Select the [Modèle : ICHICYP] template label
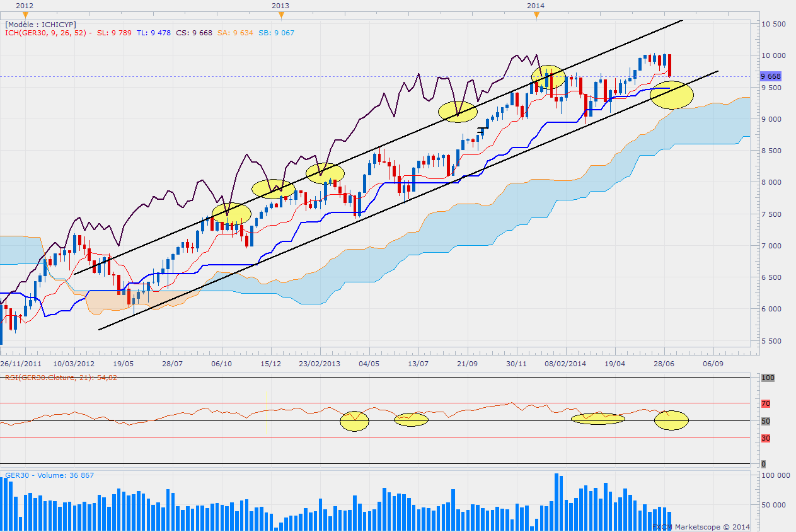Image resolution: width=796 pixels, height=532 pixels. [x=41, y=24]
